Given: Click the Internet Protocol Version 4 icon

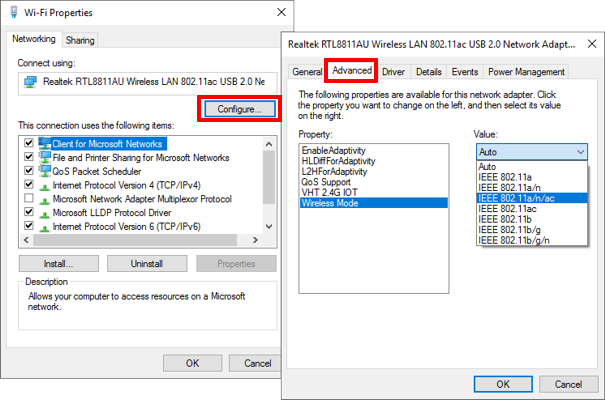Looking at the screenshot, I should point(45,187).
